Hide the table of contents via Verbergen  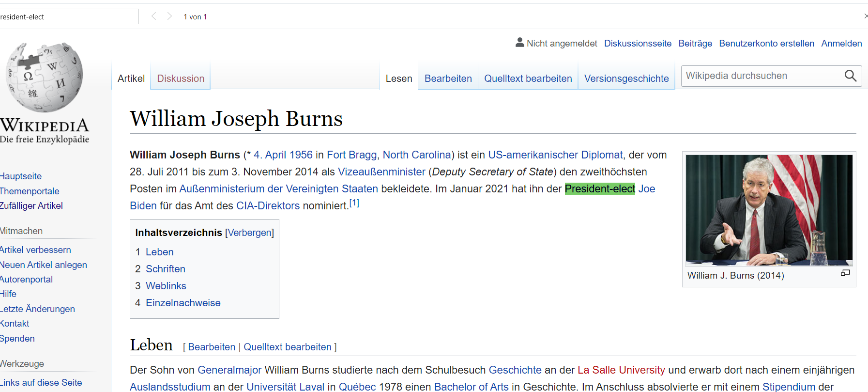tap(250, 233)
